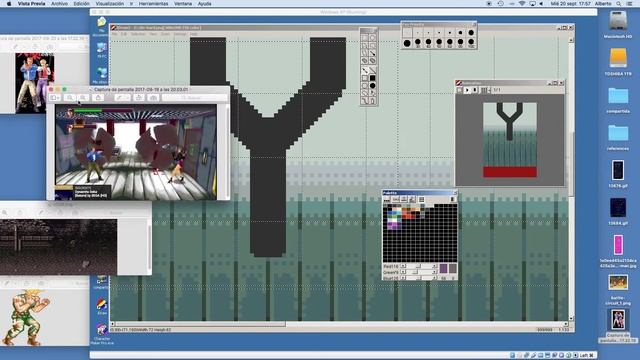Screen dimensions: 640x360
Task: Click the gray background color swatch
Action: click(453, 268)
